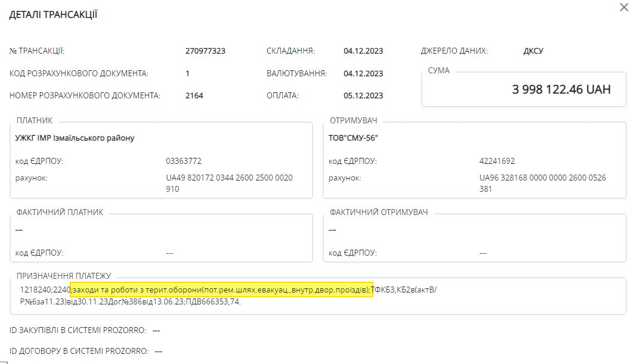Click recipient account number UA96 328168
Viewport: 637px width, 364px height.
tap(543, 183)
